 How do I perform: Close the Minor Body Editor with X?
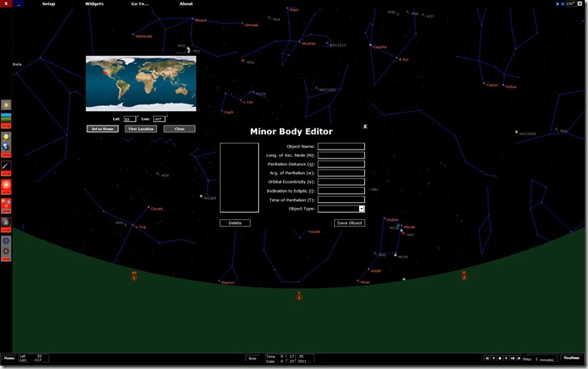pyautogui.click(x=365, y=126)
